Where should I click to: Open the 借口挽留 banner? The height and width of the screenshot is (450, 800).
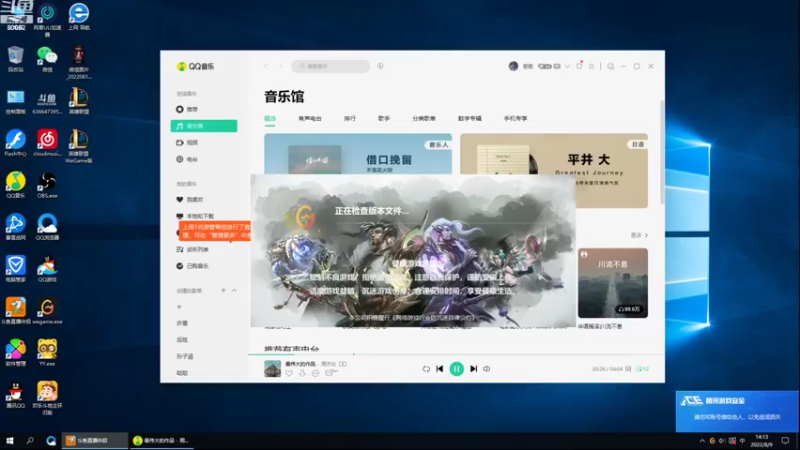click(x=358, y=154)
